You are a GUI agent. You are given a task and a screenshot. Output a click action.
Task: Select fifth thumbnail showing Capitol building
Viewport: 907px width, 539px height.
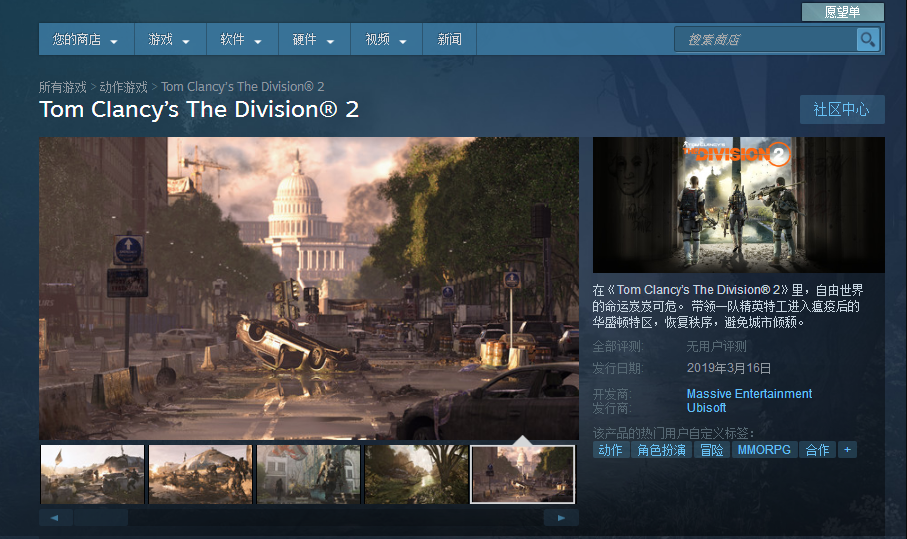click(523, 474)
